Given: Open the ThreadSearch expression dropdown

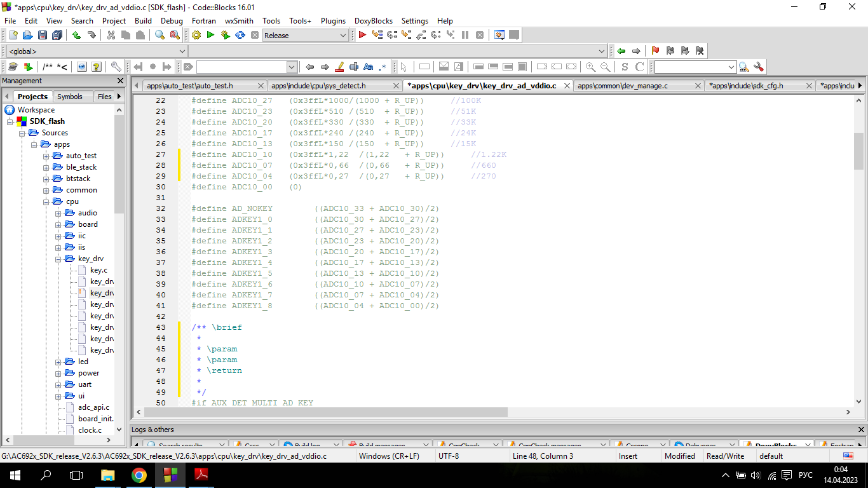Looking at the screenshot, I should tap(731, 67).
